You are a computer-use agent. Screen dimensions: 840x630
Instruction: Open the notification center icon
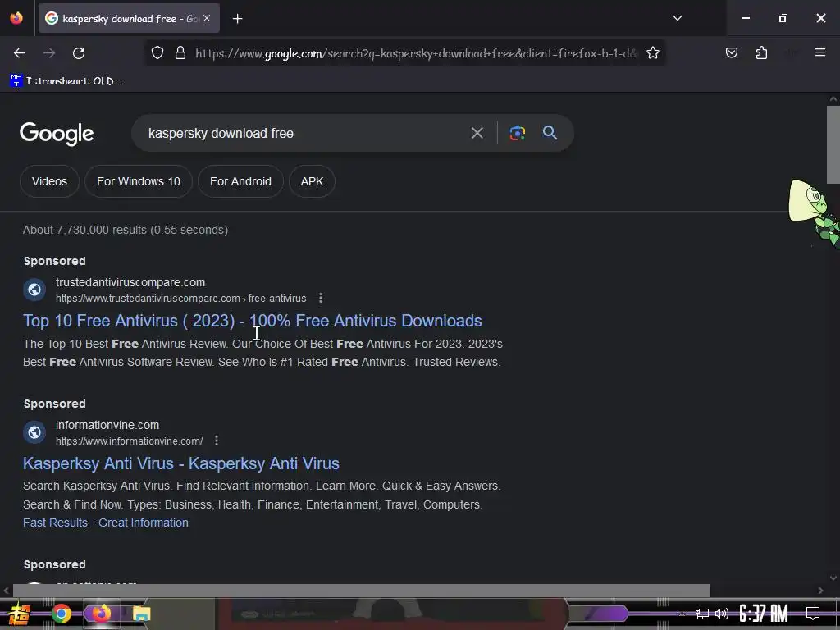813,613
